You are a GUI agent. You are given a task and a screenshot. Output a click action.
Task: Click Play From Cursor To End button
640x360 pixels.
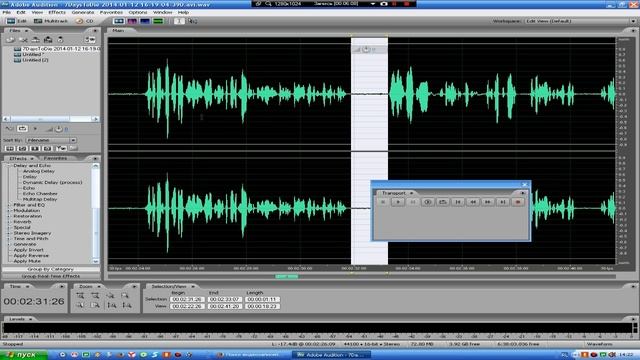click(x=428, y=202)
